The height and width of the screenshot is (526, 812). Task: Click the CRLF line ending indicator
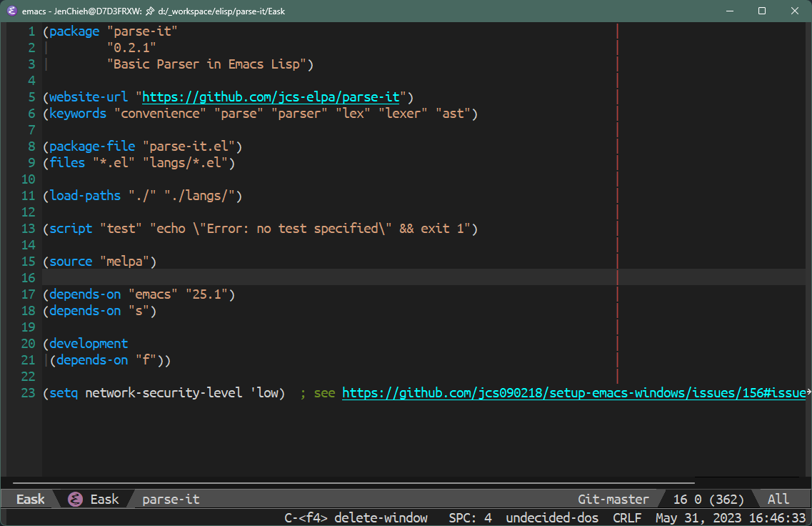pos(627,517)
